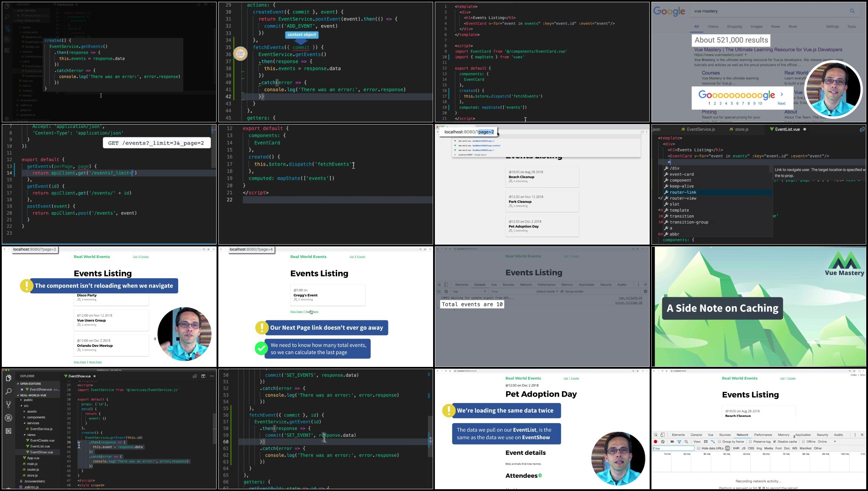The image size is (868, 491).
Task: Select the CSS request type filter
Action: tap(751, 448)
